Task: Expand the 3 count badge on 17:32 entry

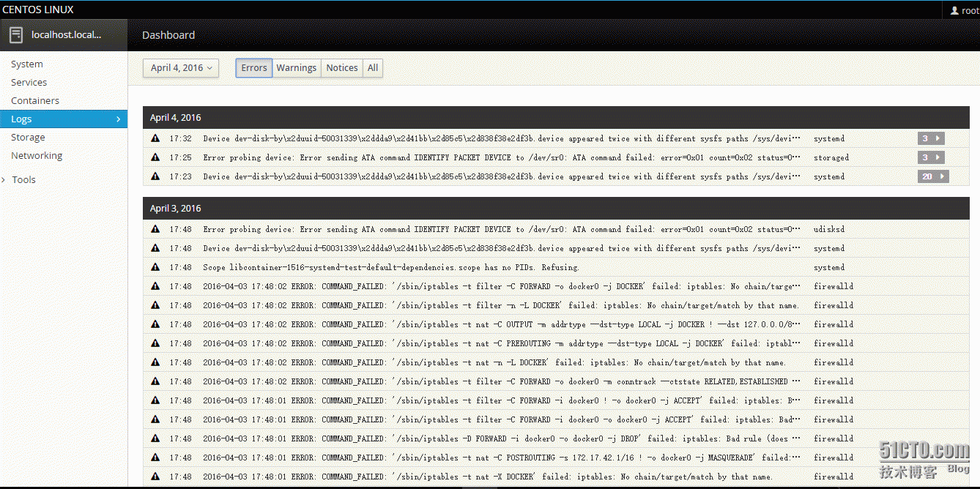Action: [x=931, y=138]
